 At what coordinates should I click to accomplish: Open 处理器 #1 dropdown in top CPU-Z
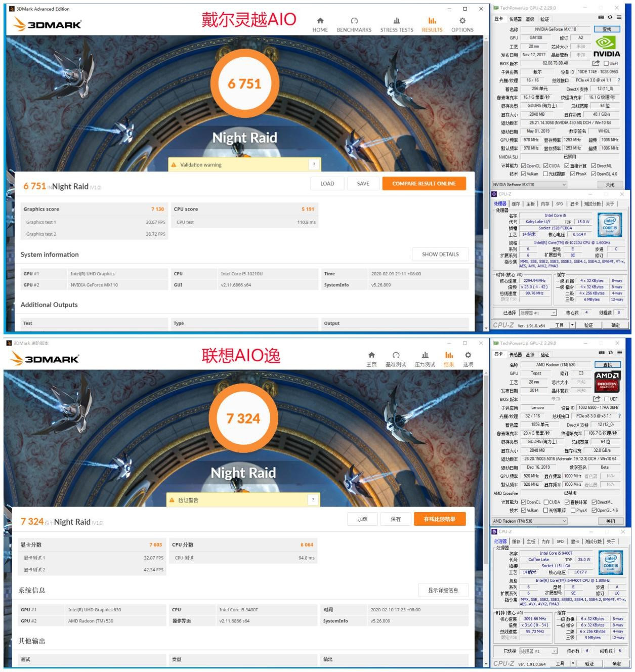point(537,313)
